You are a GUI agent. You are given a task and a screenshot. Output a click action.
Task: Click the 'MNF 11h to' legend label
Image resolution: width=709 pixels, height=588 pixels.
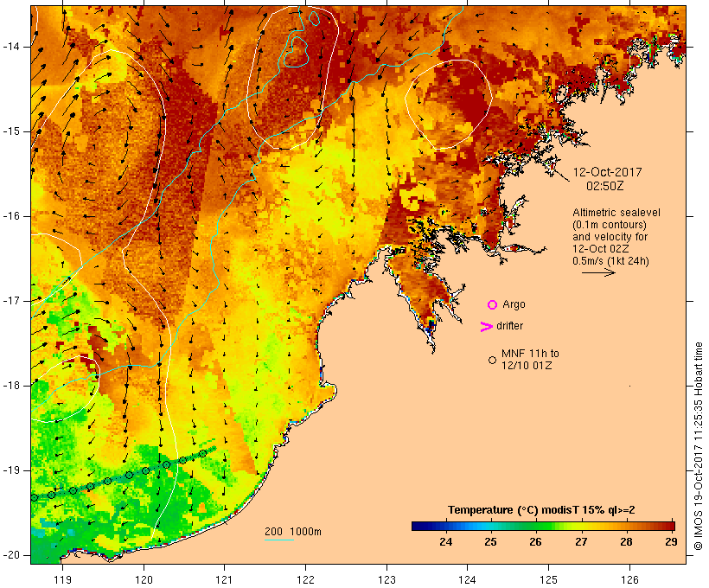(x=530, y=354)
